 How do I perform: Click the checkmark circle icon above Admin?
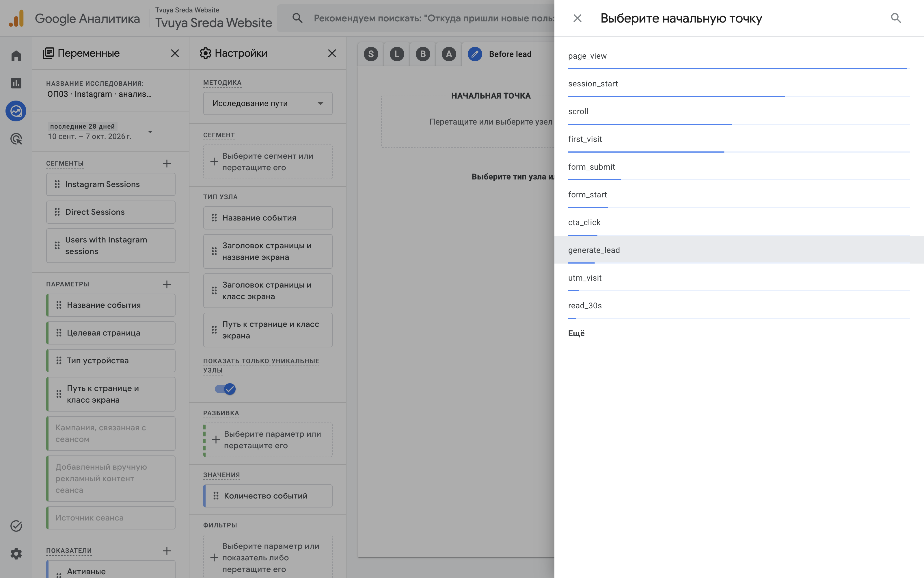[x=16, y=526]
